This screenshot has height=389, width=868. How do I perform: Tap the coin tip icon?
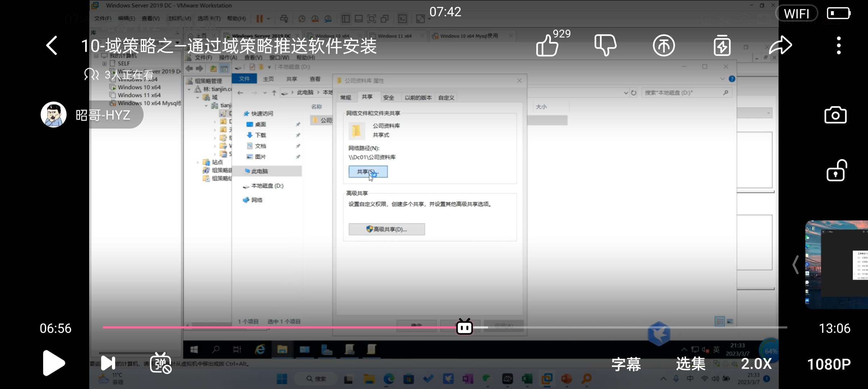point(664,46)
